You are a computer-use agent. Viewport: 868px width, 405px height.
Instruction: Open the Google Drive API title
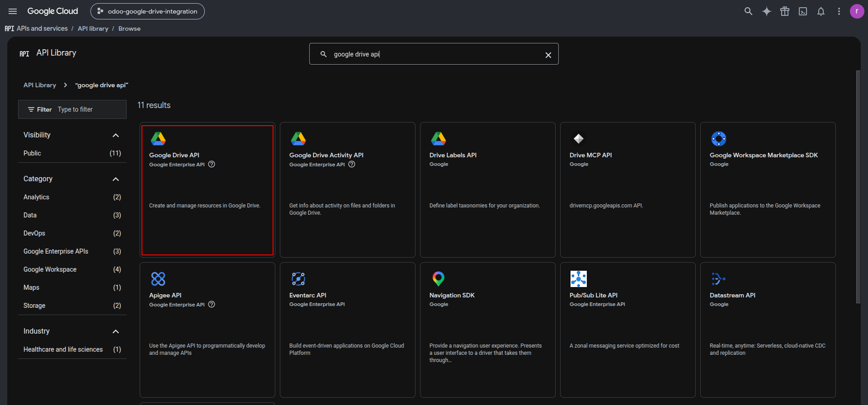174,155
